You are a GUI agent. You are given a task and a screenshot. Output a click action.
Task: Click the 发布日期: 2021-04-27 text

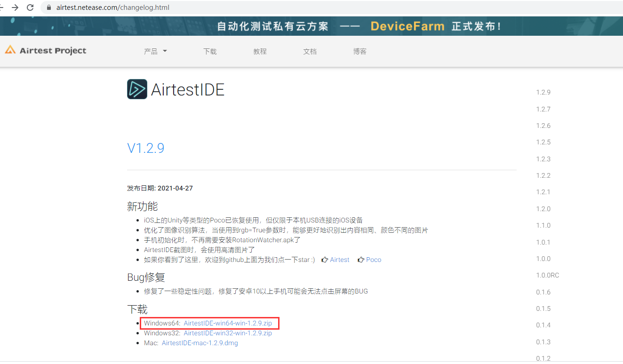tap(160, 188)
